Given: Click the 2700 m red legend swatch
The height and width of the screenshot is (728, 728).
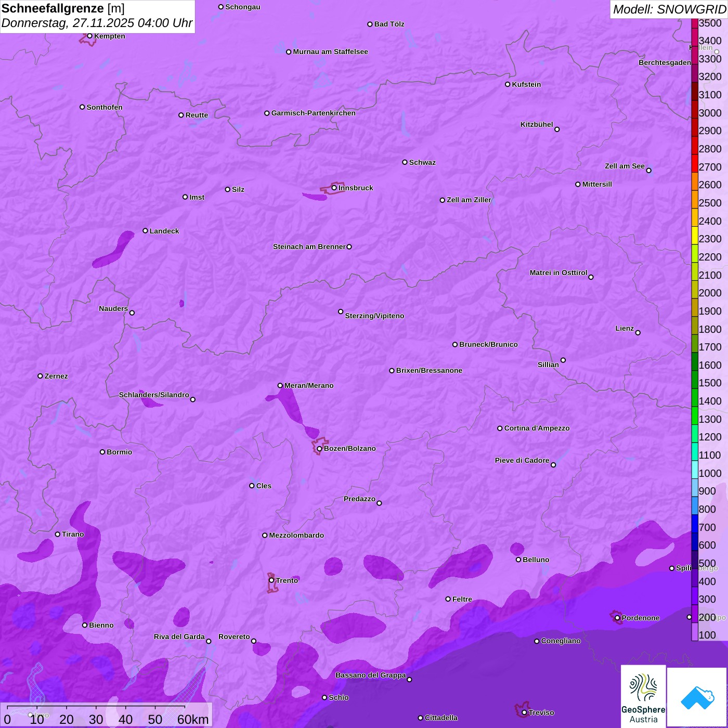Looking at the screenshot, I should tap(695, 163).
